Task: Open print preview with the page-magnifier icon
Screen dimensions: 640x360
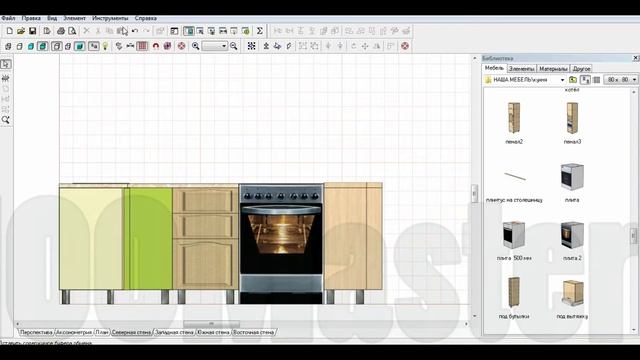Action: 72,31
